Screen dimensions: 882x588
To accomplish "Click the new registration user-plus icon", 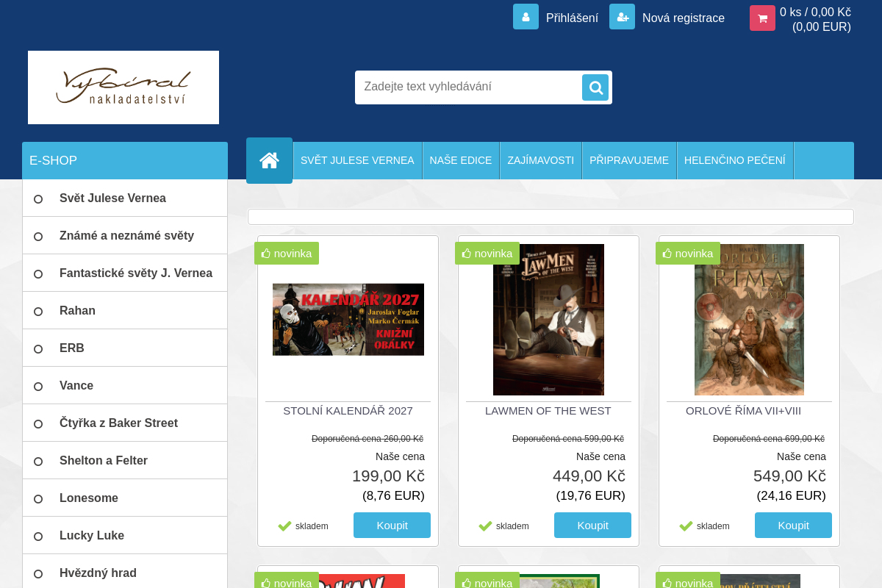I will click(622, 17).
